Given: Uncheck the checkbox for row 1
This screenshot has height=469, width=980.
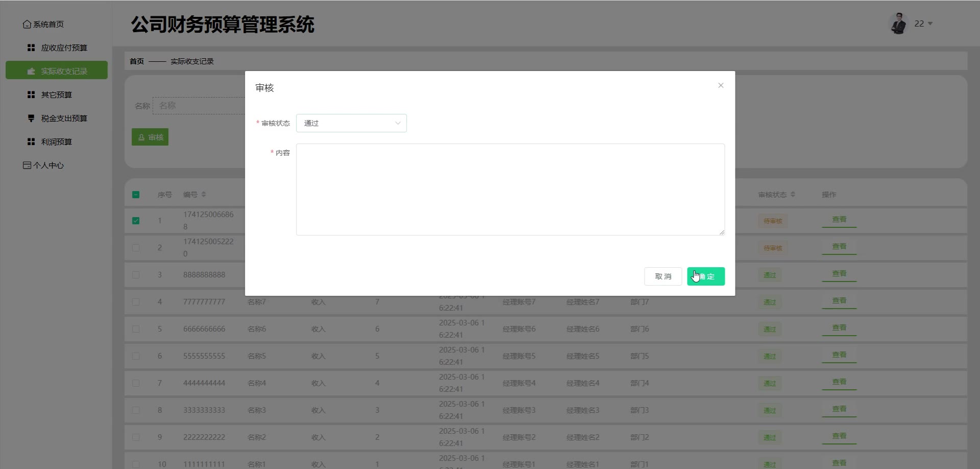Looking at the screenshot, I should tap(136, 221).
